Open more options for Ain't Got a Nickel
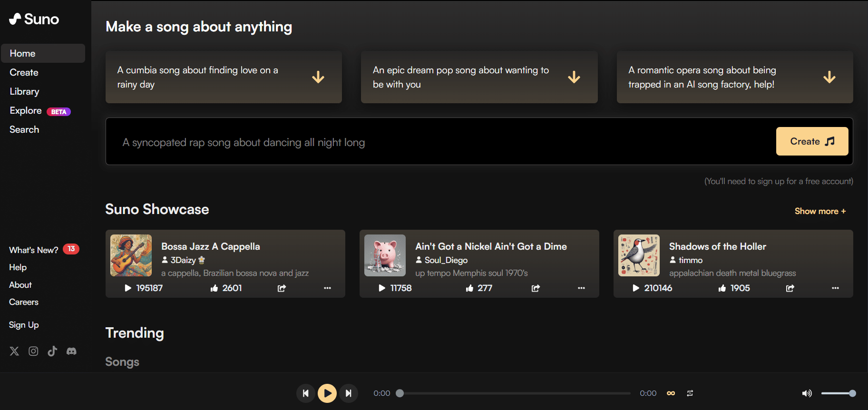 581,288
